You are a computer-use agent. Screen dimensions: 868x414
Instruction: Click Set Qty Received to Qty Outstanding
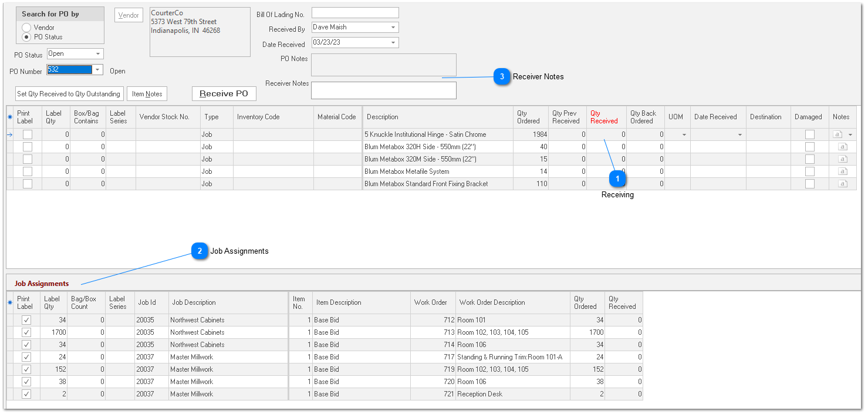(69, 93)
